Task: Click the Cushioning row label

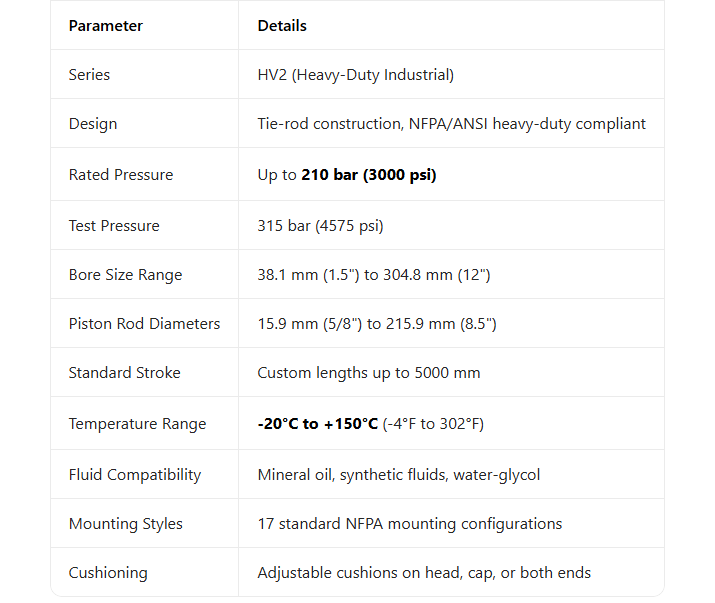Action: coord(107,573)
